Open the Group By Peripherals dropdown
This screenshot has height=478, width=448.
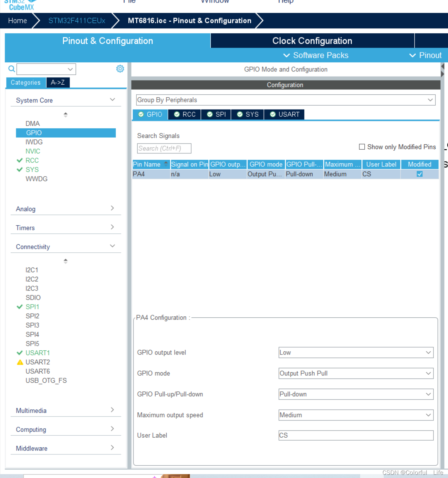coord(286,100)
